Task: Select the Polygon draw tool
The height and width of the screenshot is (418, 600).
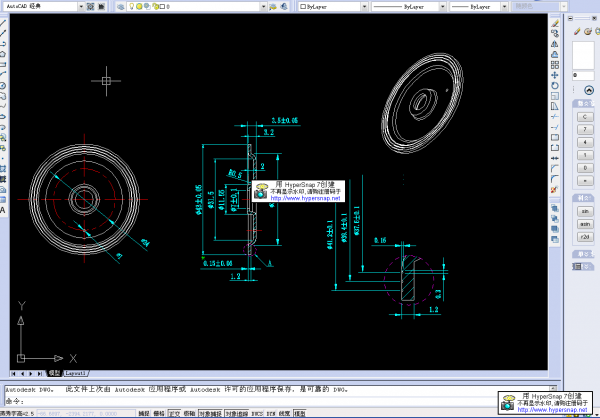Action: 3,54
